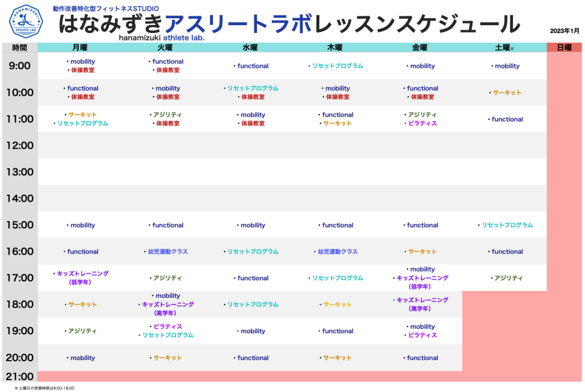Click mobility in the 月曜 20:00 slot
Image resolution: width=585 pixels, height=392 pixels.
click(83, 358)
